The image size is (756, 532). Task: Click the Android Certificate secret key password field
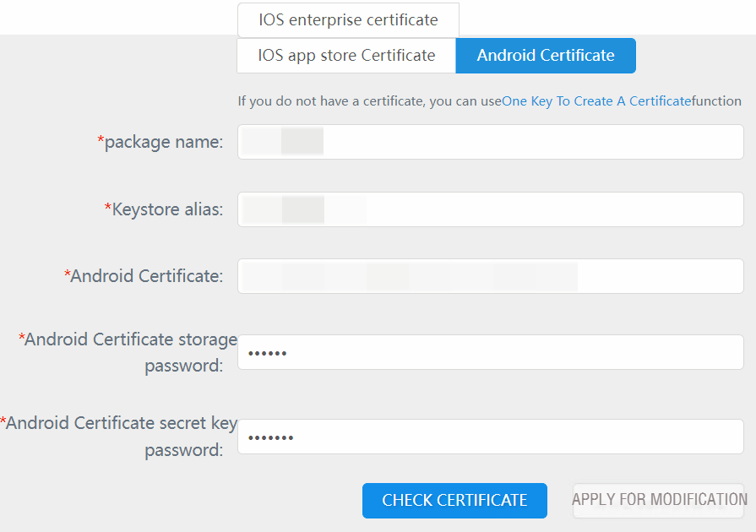[x=490, y=436]
